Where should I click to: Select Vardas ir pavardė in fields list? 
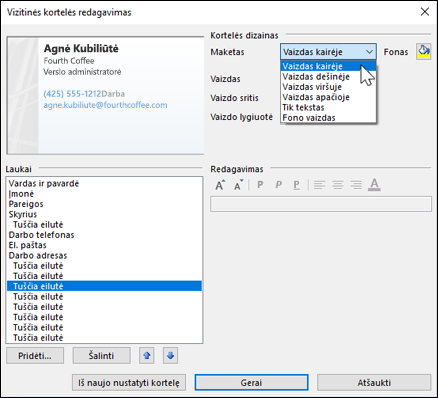point(104,183)
